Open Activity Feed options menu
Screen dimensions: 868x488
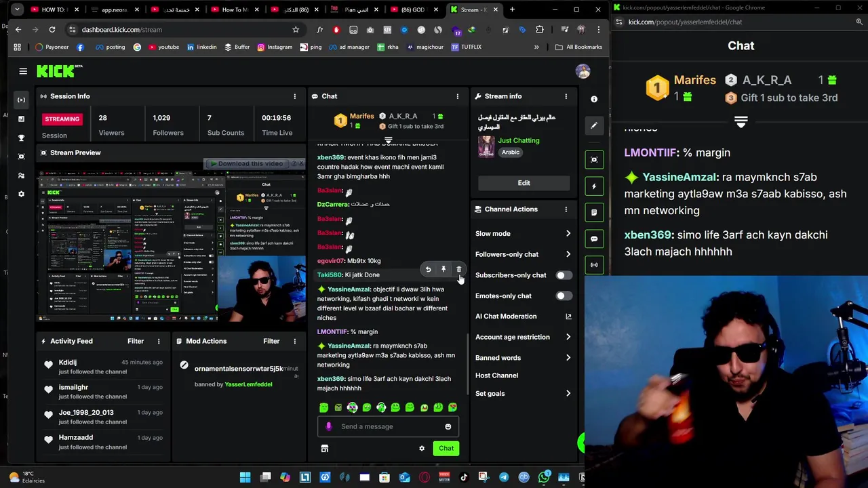(159, 341)
